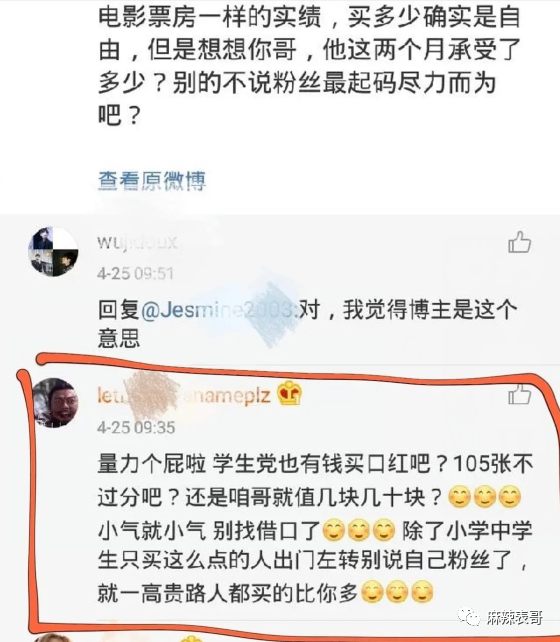Tap the smiley emojis after 比你多
The width and height of the screenshot is (560, 642).
click(x=397, y=592)
